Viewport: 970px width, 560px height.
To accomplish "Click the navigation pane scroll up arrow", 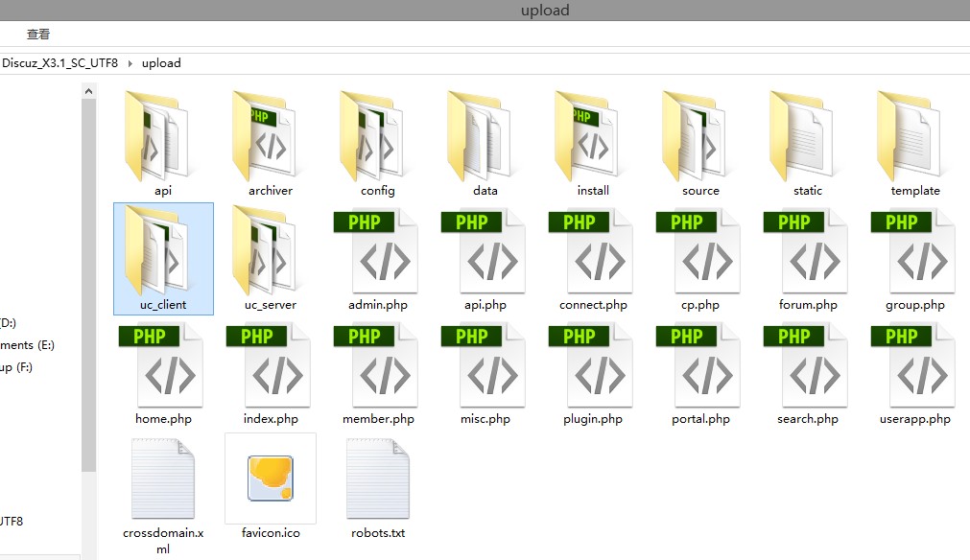I will 89,91.
